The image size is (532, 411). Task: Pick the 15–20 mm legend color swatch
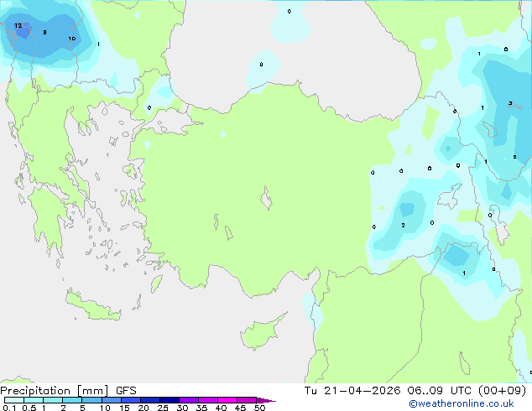(x=131, y=400)
